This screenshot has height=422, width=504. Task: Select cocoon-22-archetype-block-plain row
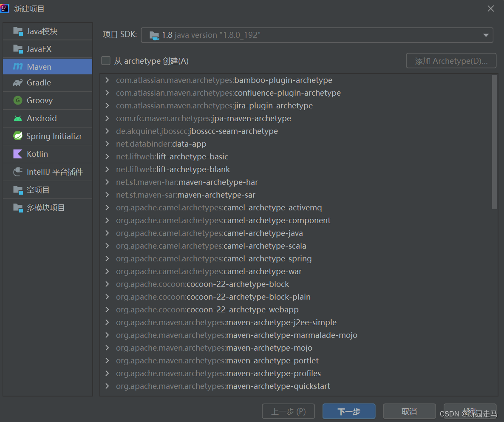pyautogui.click(x=296, y=297)
